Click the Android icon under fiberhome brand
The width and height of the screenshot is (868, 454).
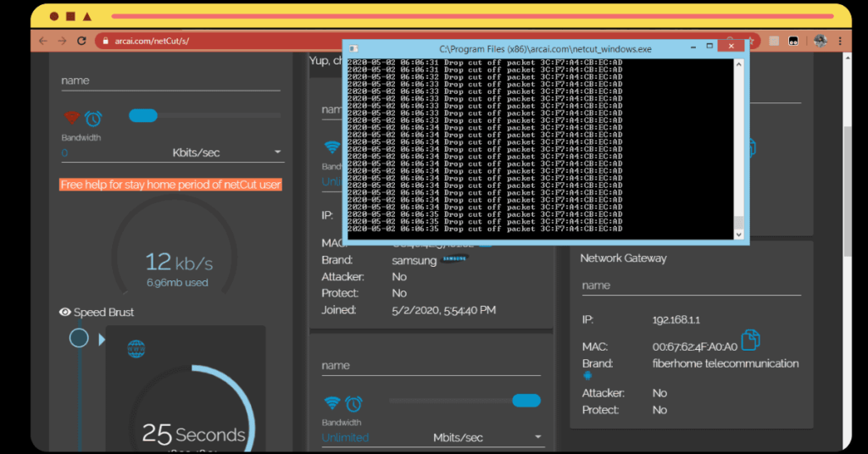coord(587,376)
